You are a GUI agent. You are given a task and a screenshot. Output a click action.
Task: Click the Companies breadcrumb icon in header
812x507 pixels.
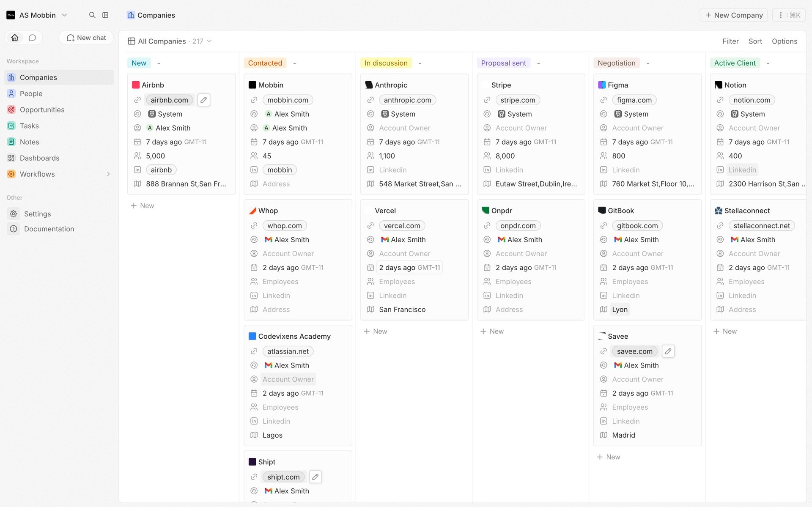click(x=131, y=15)
